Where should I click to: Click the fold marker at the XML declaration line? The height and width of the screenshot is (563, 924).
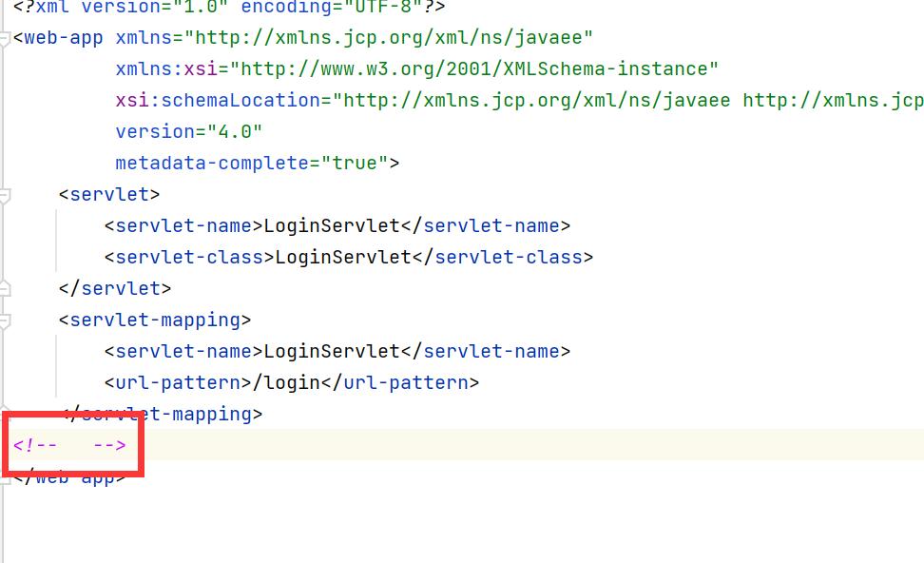click(x=4, y=8)
